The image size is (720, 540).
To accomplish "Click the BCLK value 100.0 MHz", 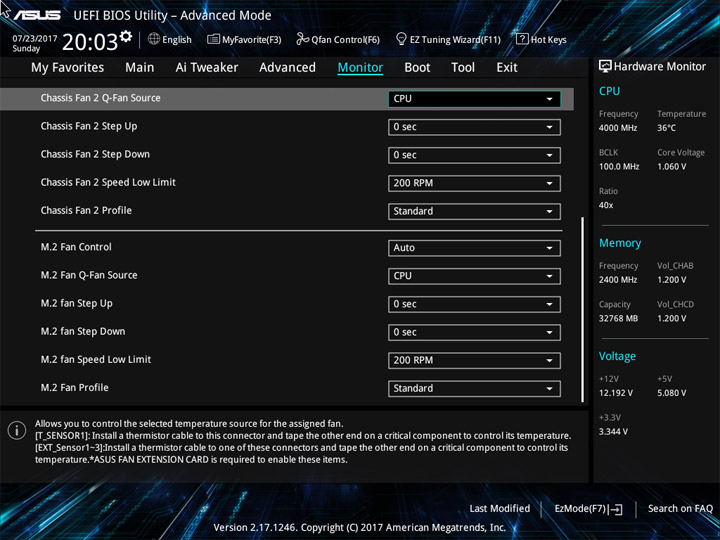I will (x=619, y=167).
